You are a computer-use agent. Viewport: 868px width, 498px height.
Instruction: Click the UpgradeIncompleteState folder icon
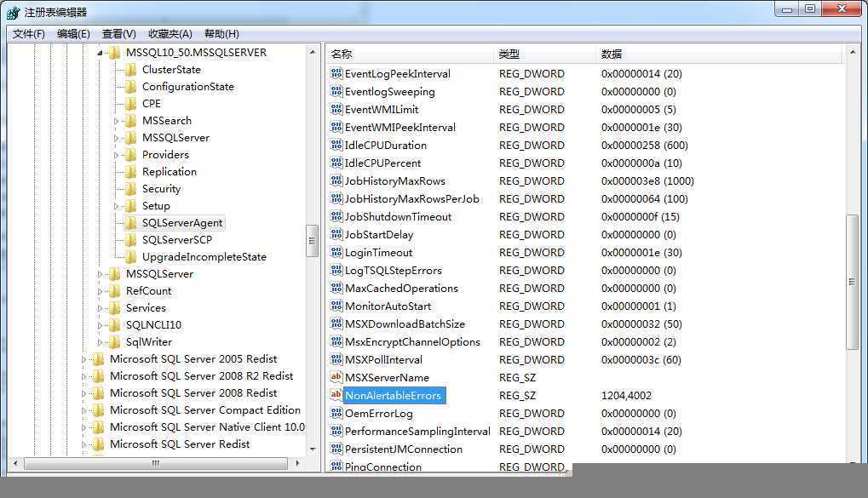coord(131,257)
